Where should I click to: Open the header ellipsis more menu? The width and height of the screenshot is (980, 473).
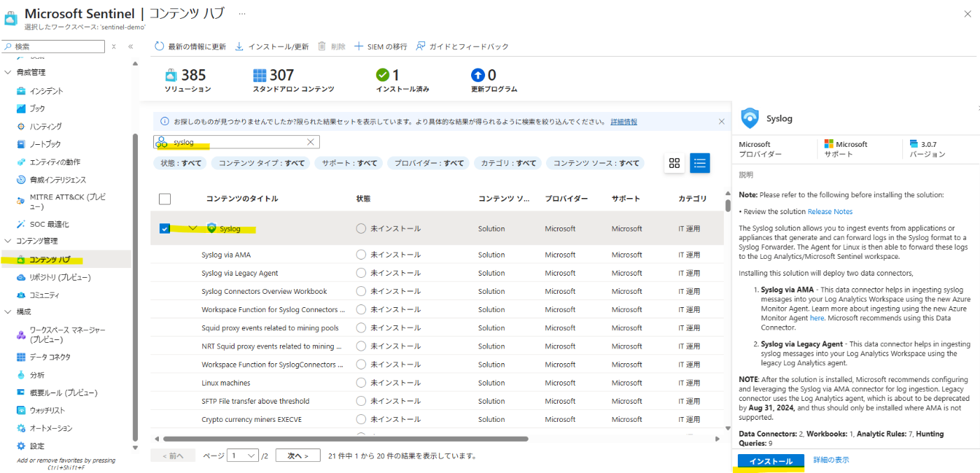242,13
